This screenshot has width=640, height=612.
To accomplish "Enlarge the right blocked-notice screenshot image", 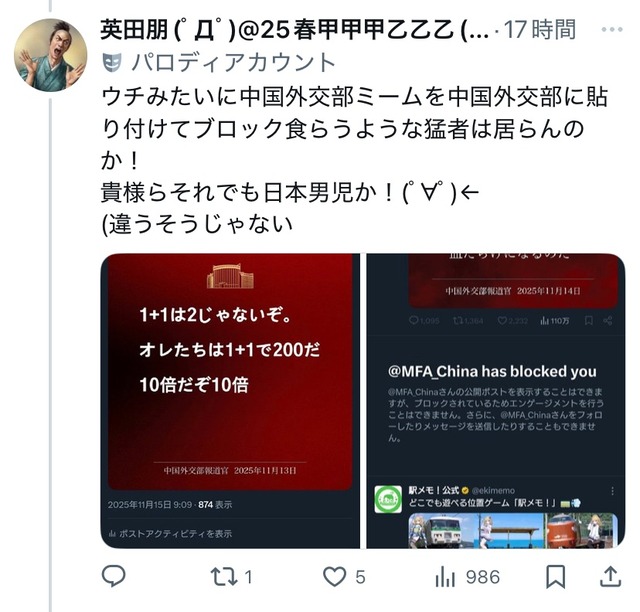I will coord(496,401).
